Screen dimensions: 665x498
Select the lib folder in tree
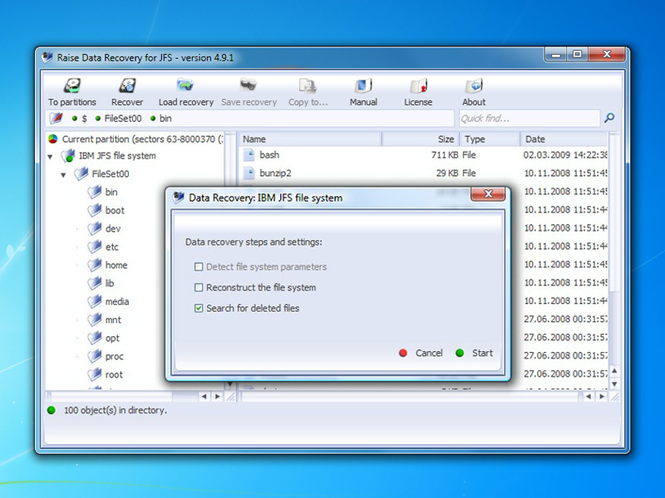click(101, 283)
